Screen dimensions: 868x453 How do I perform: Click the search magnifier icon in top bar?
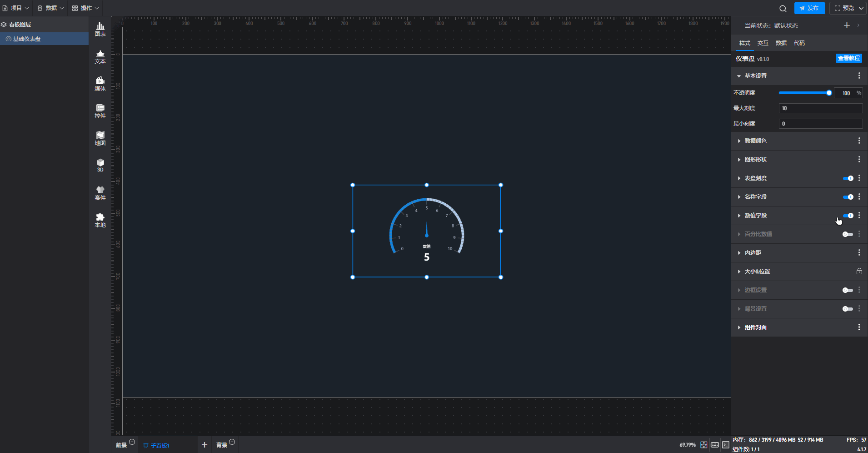783,8
